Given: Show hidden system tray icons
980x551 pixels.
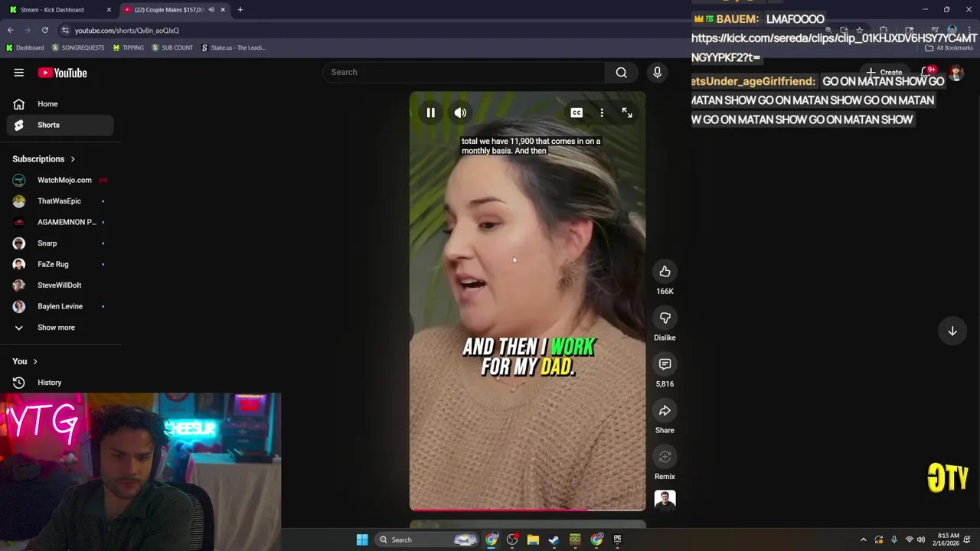Looking at the screenshot, I should coord(864,540).
